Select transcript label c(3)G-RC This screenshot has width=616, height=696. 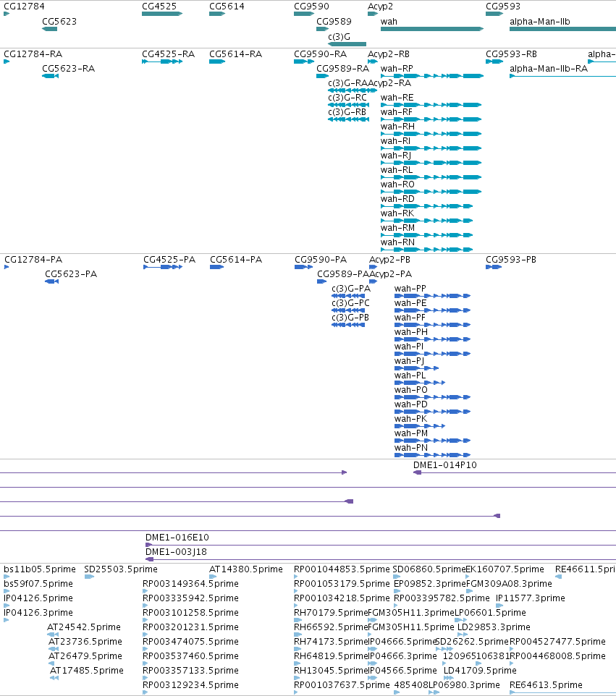(347, 98)
